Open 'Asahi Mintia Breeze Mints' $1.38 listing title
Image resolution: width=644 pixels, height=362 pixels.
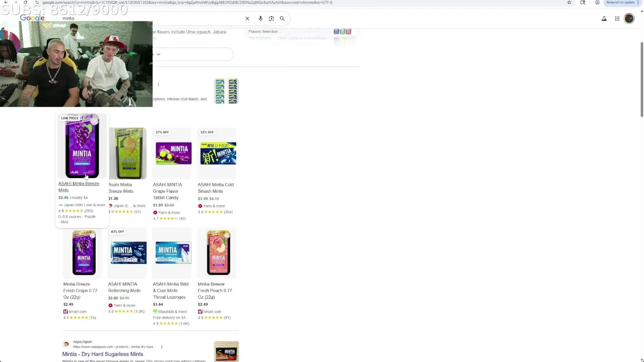point(121,188)
